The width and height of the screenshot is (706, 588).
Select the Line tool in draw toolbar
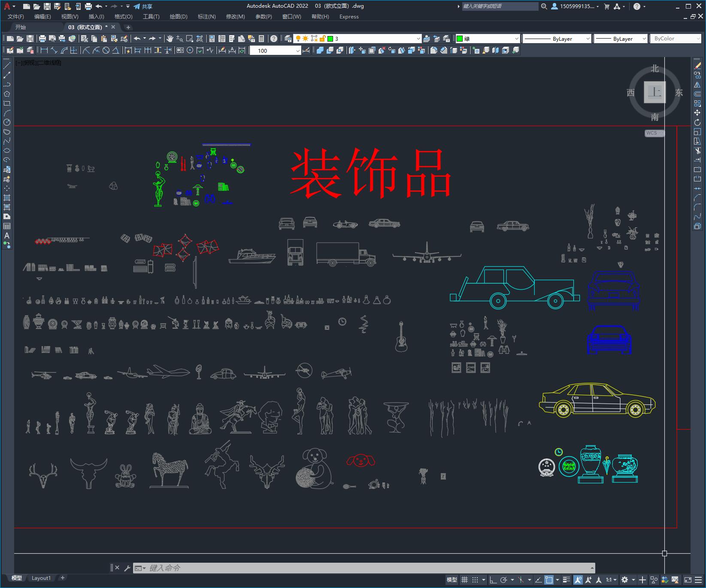(7, 66)
